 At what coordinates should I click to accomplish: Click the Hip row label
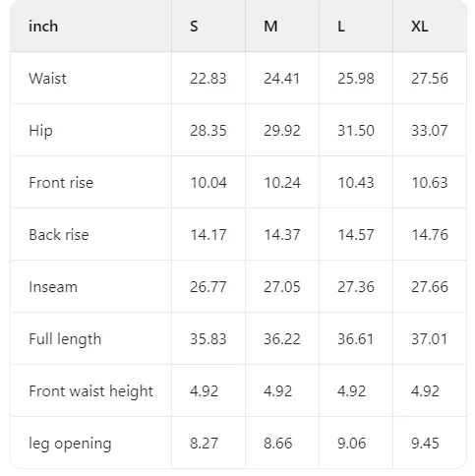pos(40,131)
